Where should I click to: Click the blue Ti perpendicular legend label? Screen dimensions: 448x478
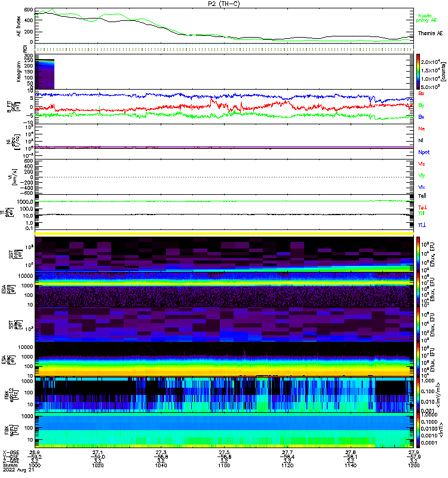[422, 225]
